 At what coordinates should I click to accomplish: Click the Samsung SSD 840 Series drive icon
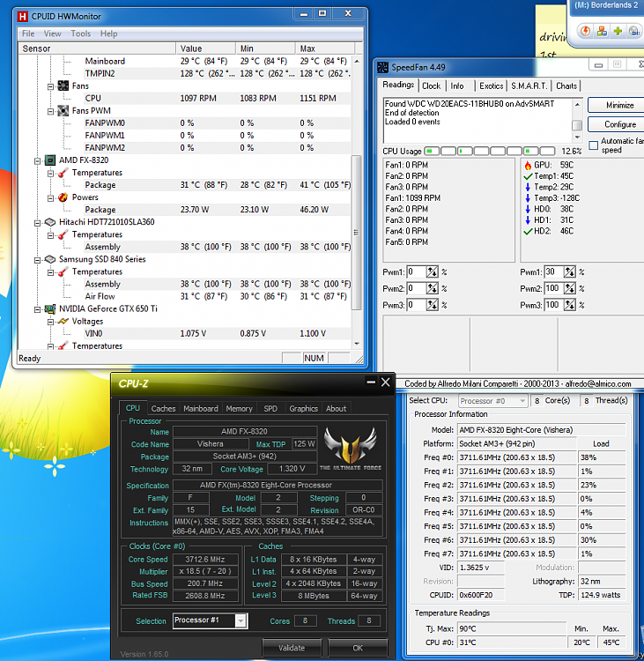[x=50, y=259]
